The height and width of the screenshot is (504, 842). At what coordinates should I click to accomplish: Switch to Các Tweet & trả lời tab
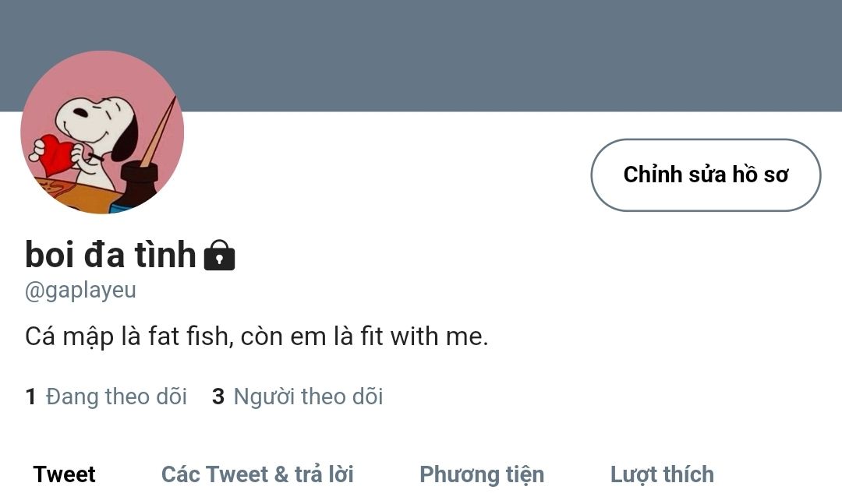(x=257, y=474)
